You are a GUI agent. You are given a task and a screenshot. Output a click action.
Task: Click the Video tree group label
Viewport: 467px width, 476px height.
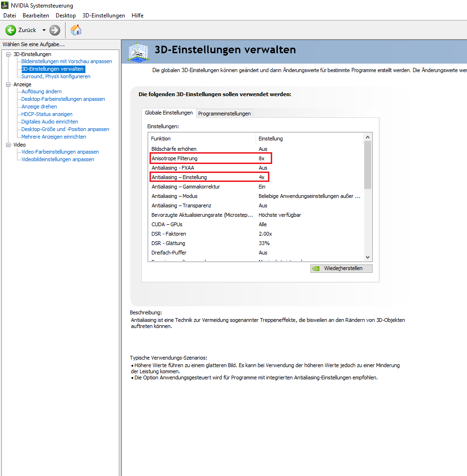(x=19, y=145)
